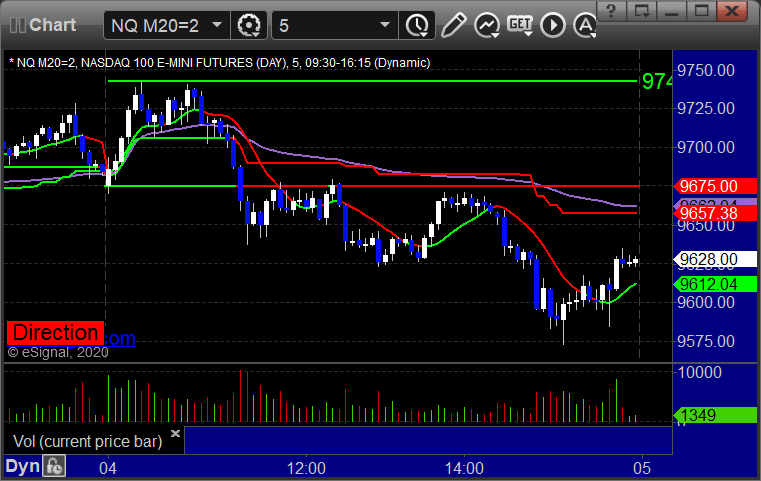Open the studies chart-line icon
This screenshot has height=481, width=761.
coord(487,25)
